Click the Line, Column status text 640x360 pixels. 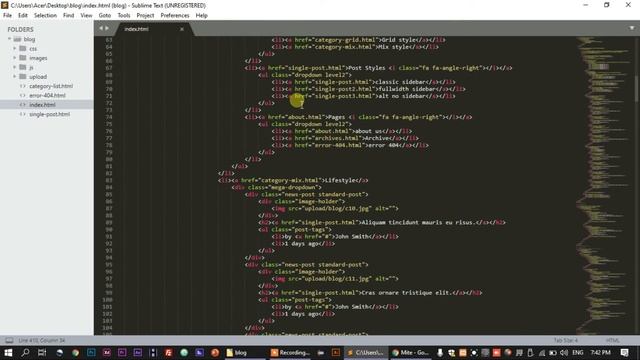(x=42, y=340)
